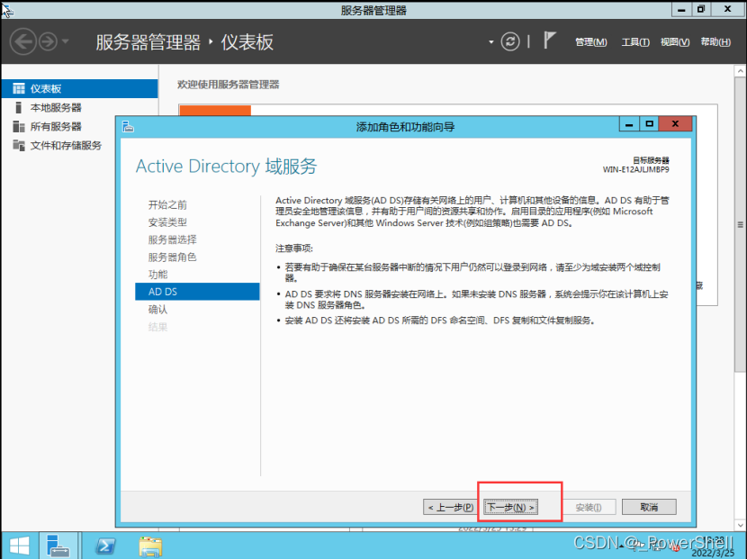Click the Server Manager vertical scrollbar
747x560 pixels.
click(x=740, y=224)
